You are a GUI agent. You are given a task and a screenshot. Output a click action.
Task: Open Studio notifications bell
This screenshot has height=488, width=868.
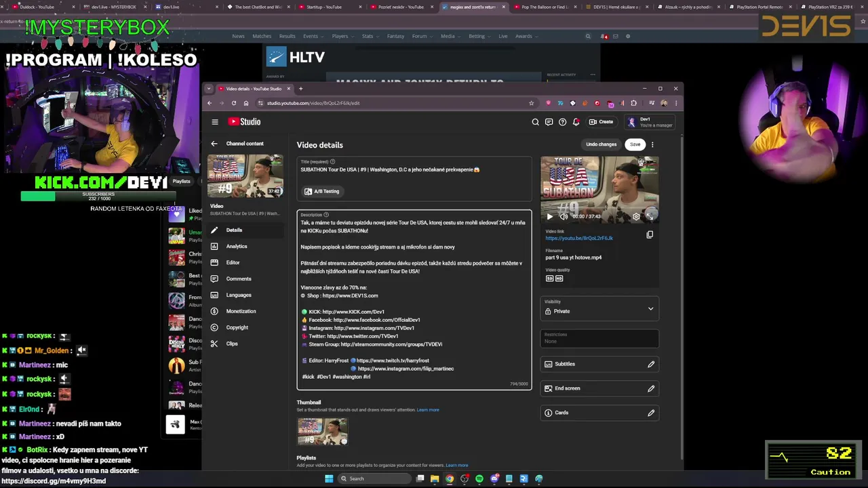point(576,122)
